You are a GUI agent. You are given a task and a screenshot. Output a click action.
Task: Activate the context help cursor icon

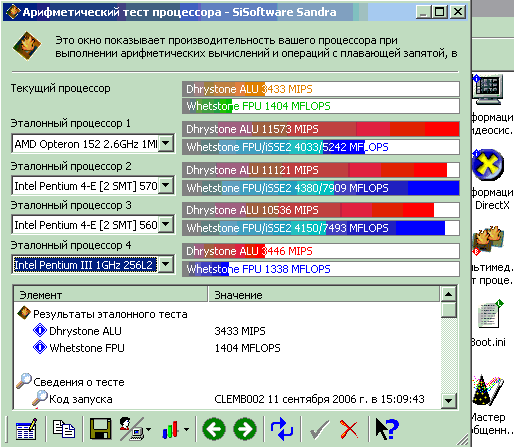[x=386, y=429]
